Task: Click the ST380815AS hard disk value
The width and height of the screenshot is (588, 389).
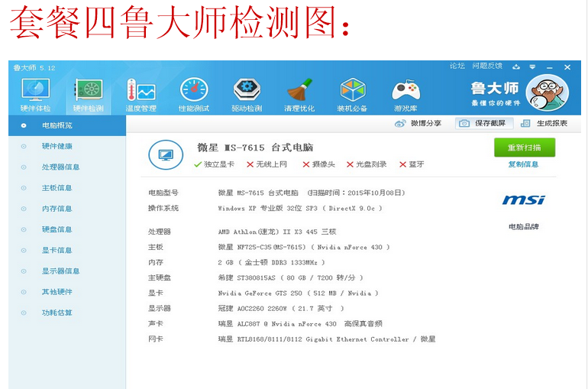Action: [291, 278]
